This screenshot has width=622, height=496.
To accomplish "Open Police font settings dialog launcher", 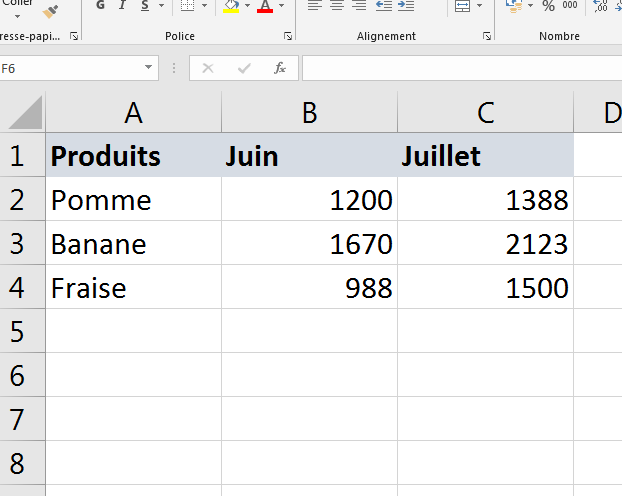I will pyautogui.click(x=288, y=36).
